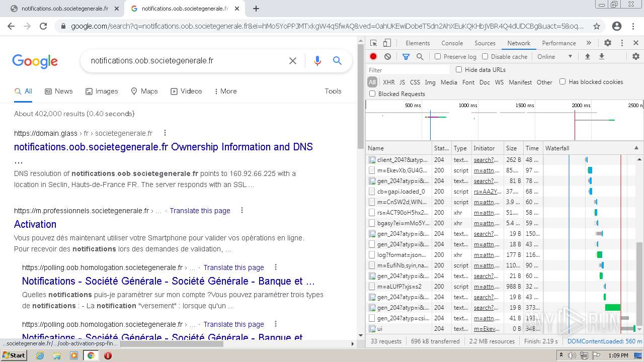This screenshot has width=644, height=362.
Task: Open the Online throttling dropdown
Action: tap(555, 57)
